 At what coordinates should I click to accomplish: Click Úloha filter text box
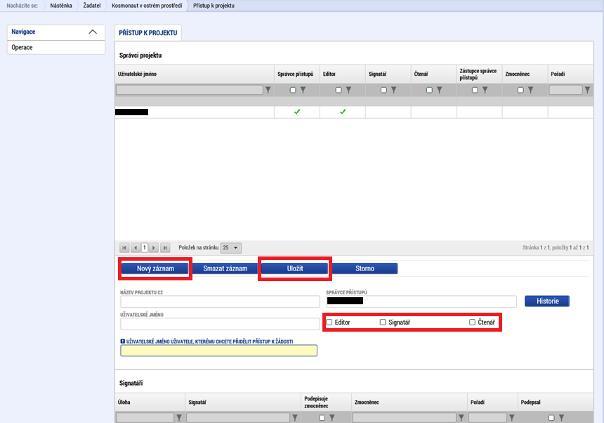145,417
